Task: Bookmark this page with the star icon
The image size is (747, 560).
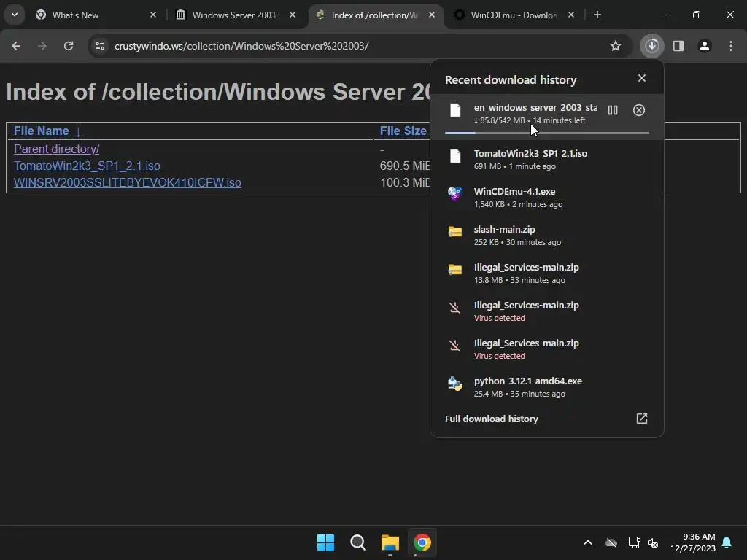Action: pos(616,46)
